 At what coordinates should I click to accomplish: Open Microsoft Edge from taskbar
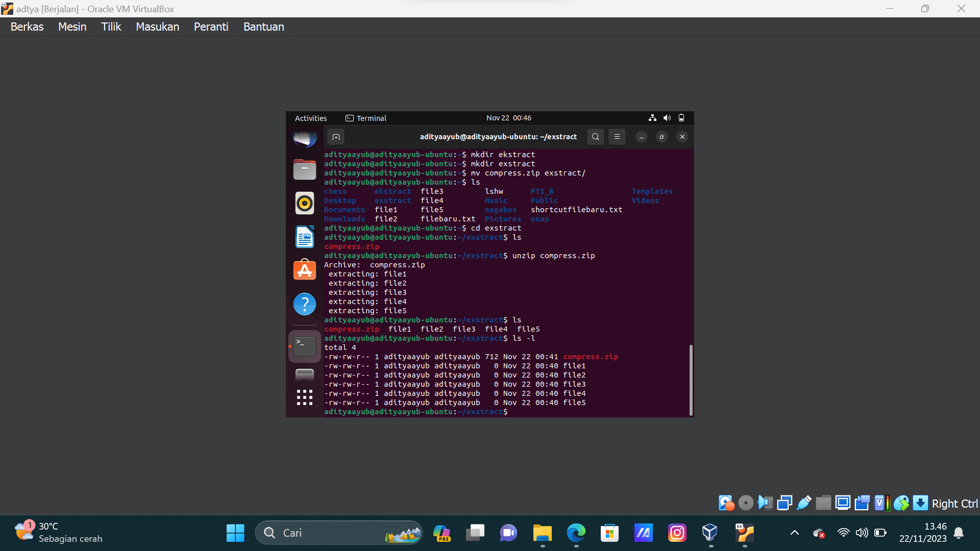(576, 533)
